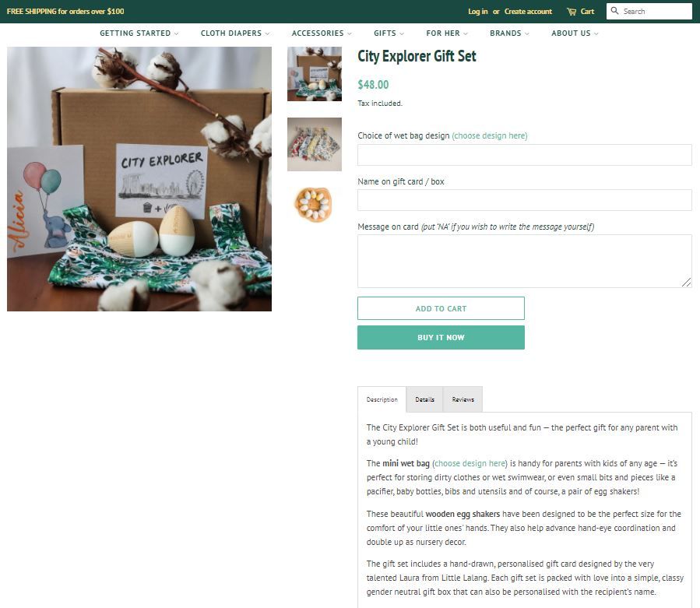Select the egg shakers circle thumbnail

click(x=315, y=205)
